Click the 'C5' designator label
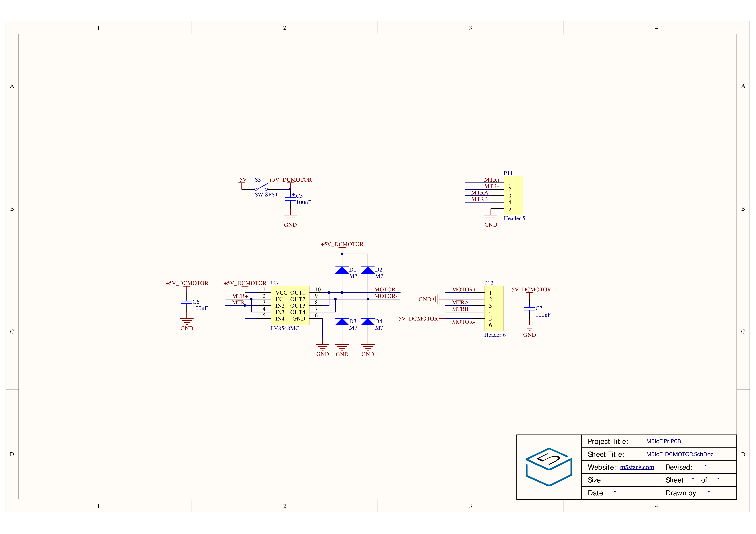The image size is (756, 534). (x=299, y=196)
